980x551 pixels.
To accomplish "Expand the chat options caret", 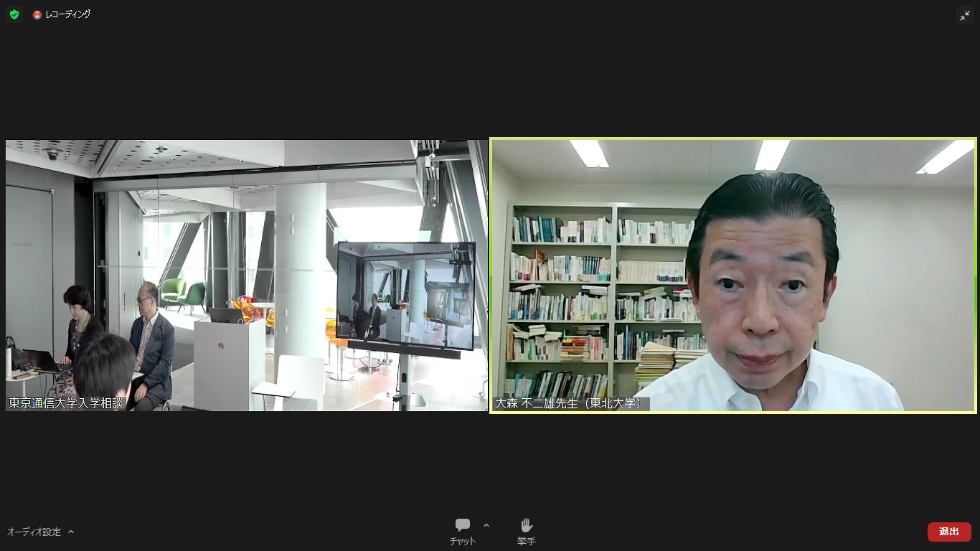I will tap(486, 525).
